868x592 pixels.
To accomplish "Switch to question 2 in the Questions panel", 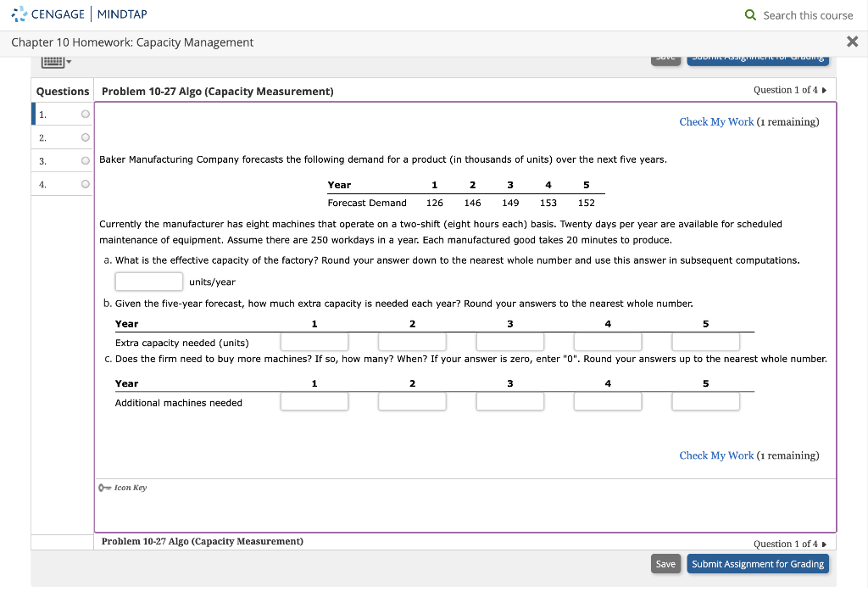I will click(x=42, y=137).
